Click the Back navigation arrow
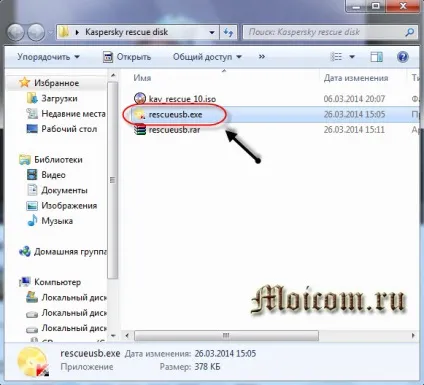The height and width of the screenshot is (385, 424). coord(16,32)
